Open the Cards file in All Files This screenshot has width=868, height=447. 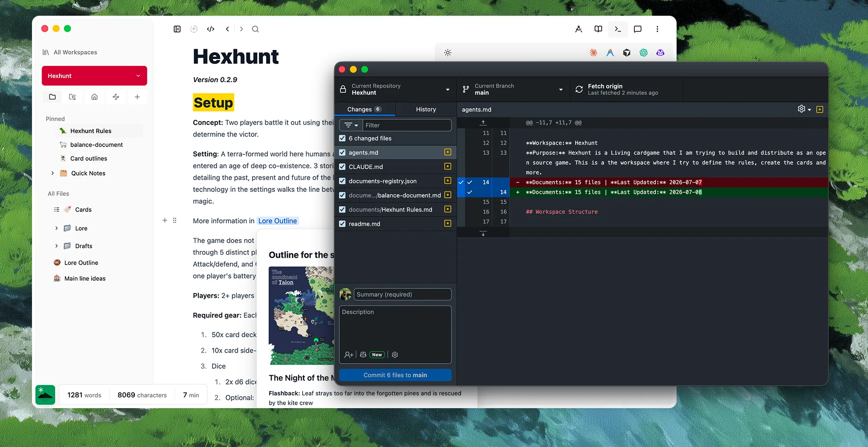(x=83, y=209)
